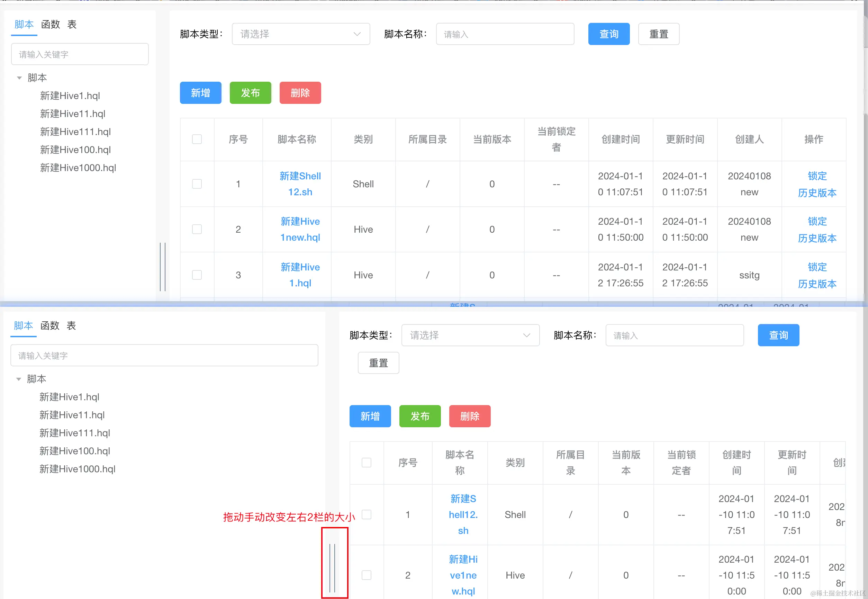Image resolution: width=868 pixels, height=599 pixels.
Task: Toggle the select-all checkbox in upper table header
Action: 197,139
